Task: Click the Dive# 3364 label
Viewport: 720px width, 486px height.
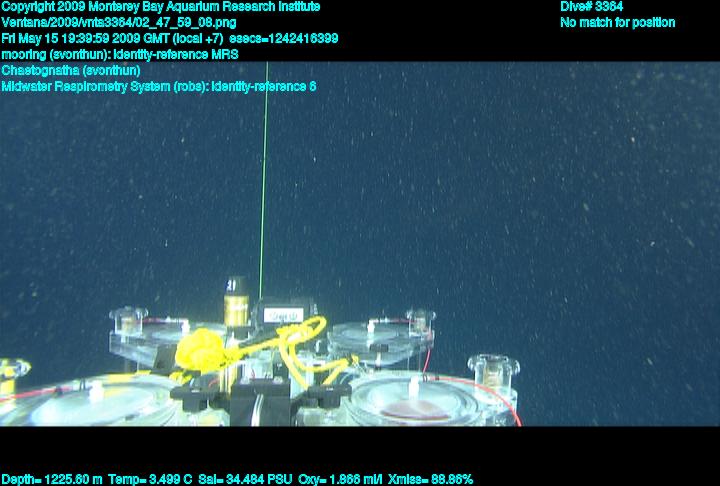Action: (x=592, y=7)
